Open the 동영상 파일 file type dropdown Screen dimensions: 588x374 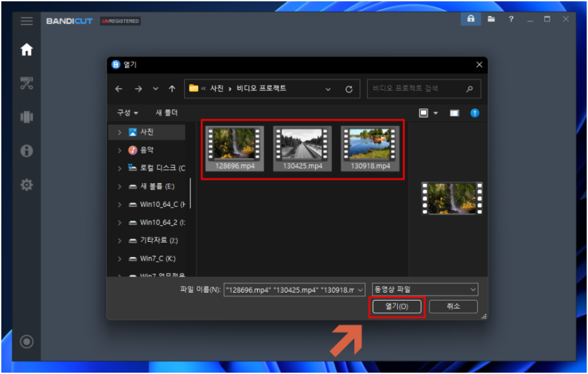tap(425, 289)
